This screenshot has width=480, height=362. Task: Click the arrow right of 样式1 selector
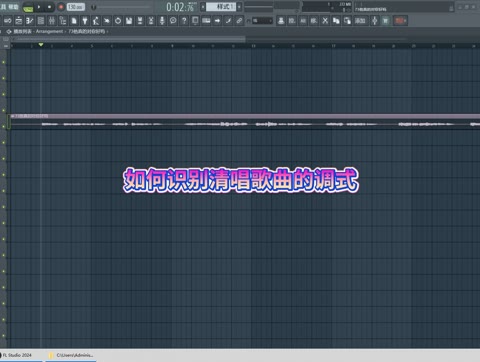click(x=239, y=7)
